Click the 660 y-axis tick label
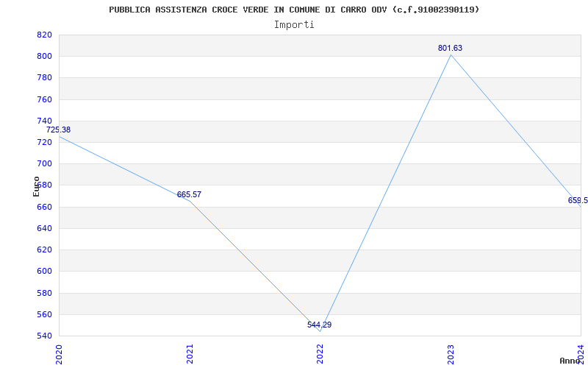588x368 pixels. click(x=44, y=207)
